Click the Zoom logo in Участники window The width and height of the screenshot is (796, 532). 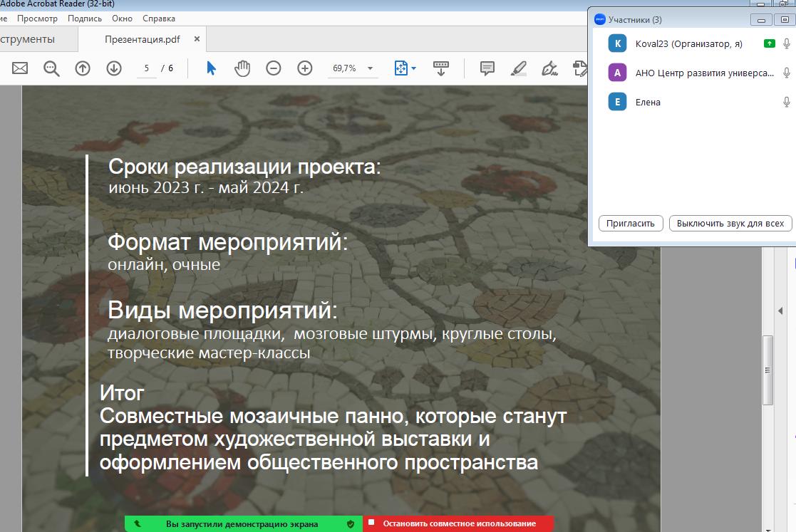coord(599,19)
